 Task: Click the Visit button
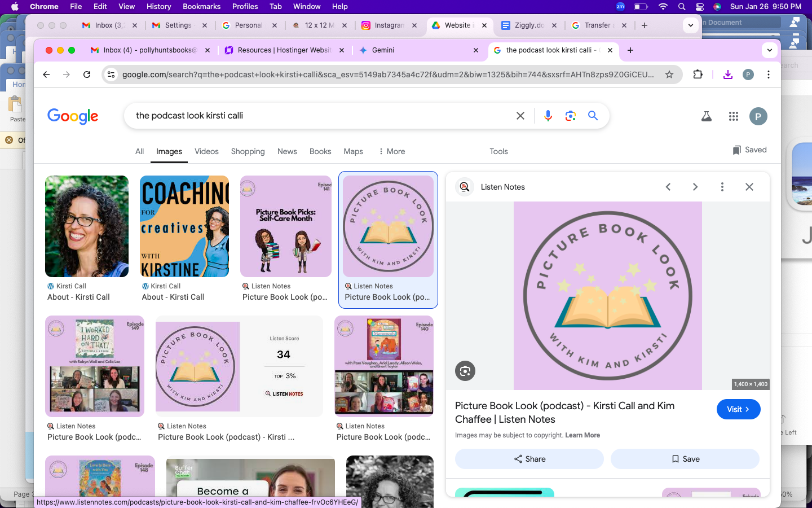coord(738,409)
